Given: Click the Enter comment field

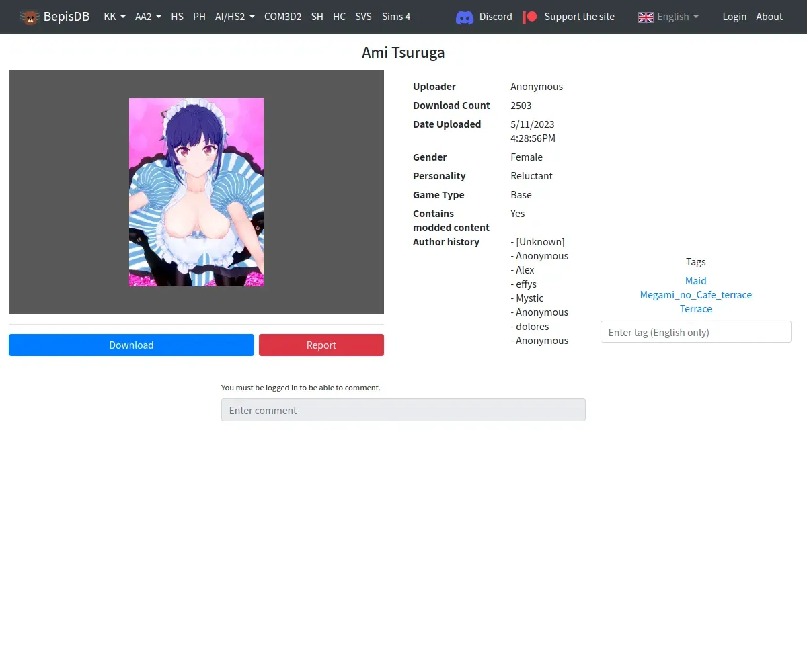Looking at the screenshot, I should pyautogui.click(x=403, y=410).
